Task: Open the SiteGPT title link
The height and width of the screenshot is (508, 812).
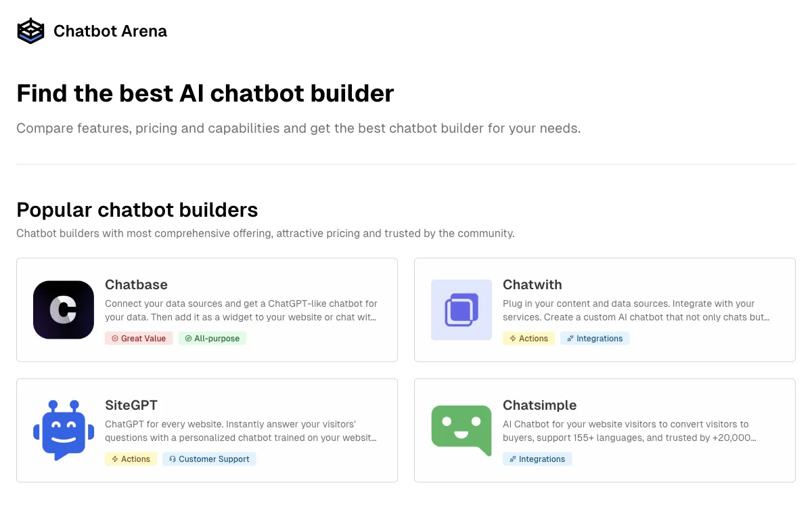Action: [131, 405]
